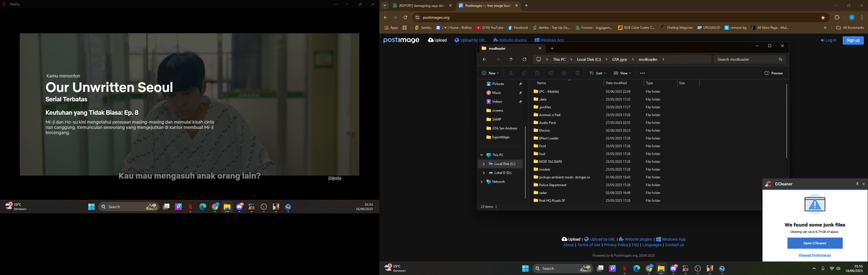The image size is (868, 275).
Task: Toggle Preview pane in File Explorer
Action: (x=774, y=73)
